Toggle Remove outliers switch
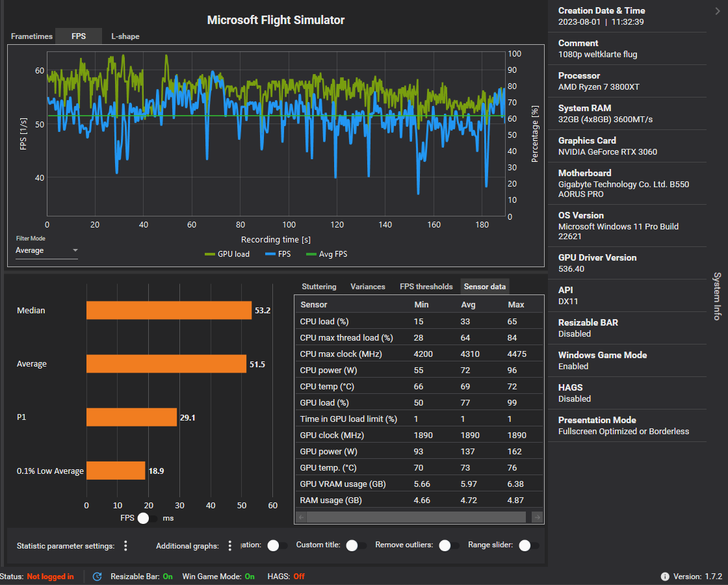 (x=449, y=545)
